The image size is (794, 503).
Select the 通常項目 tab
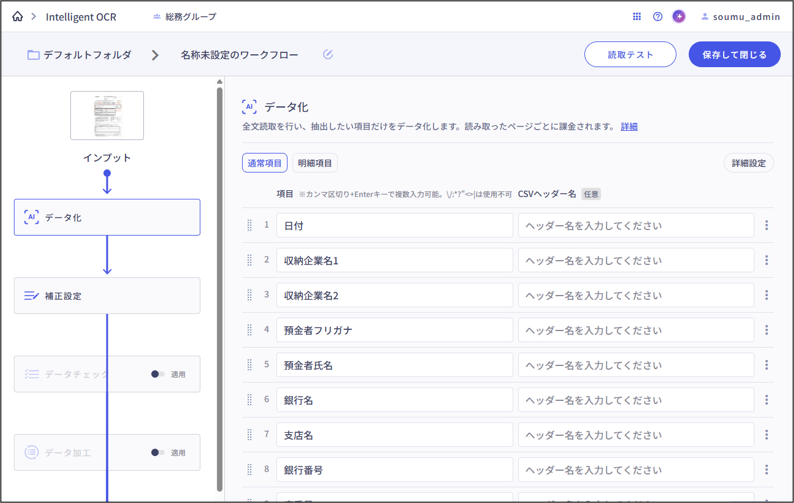[x=265, y=163]
